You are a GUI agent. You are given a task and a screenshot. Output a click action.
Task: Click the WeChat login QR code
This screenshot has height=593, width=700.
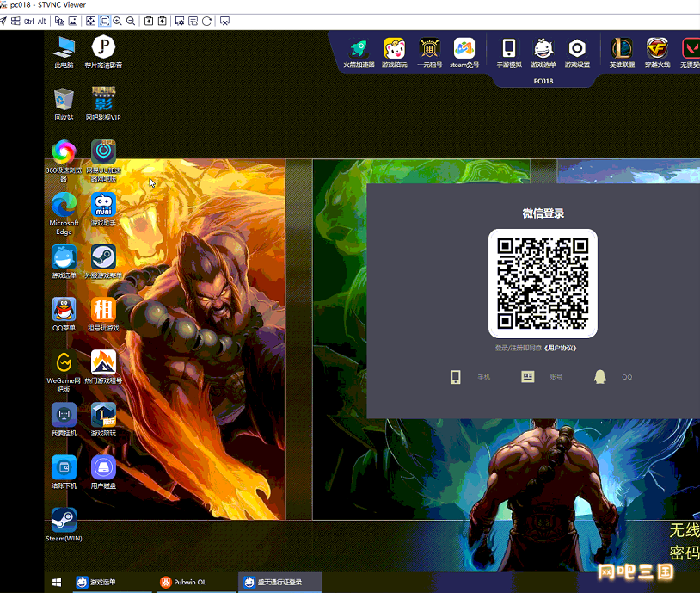point(543,283)
